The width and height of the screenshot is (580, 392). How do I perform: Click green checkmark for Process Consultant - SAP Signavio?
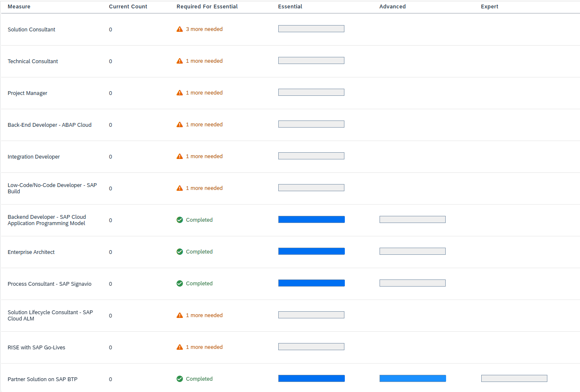pyautogui.click(x=180, y=284)
